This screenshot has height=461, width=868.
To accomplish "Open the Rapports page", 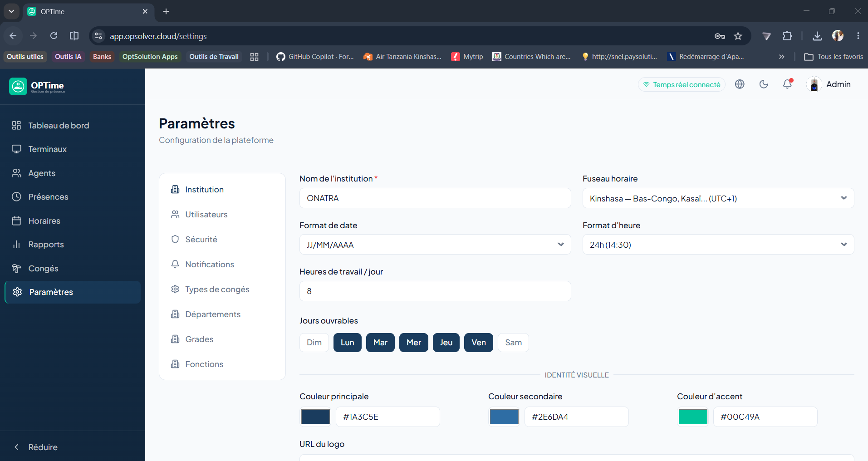I will coord(73,245).
